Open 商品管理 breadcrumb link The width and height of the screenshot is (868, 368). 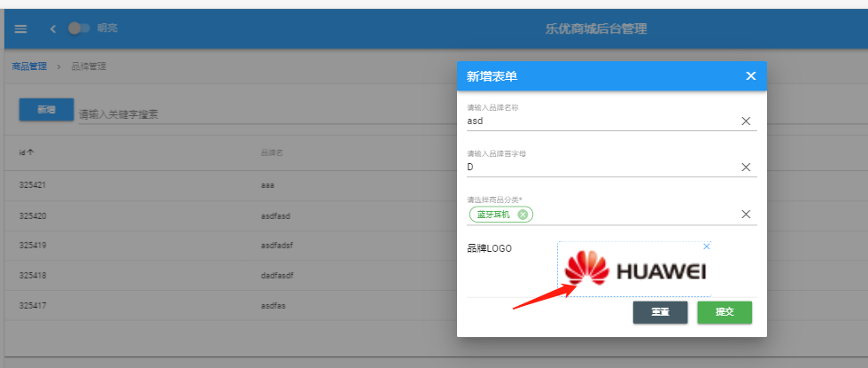[29, 67]
